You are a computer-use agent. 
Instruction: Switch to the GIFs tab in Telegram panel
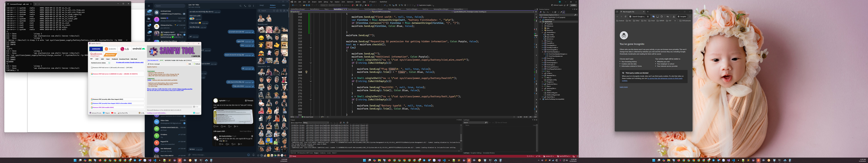(x=284, y=5)
